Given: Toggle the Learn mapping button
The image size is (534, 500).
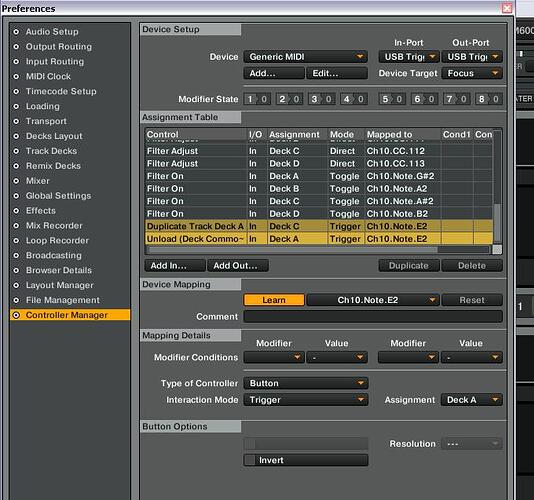Looking at the screenshot, I should click(274, 300).
